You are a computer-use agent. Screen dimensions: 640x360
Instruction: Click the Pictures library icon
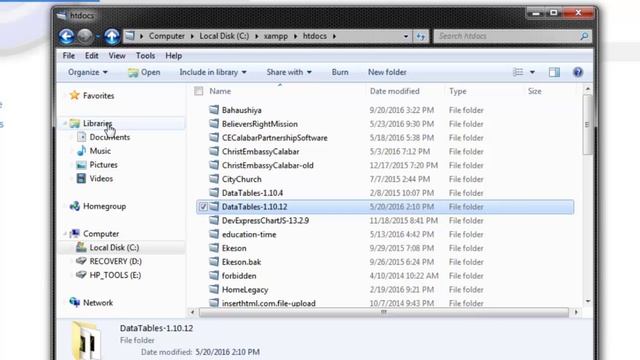81,165
